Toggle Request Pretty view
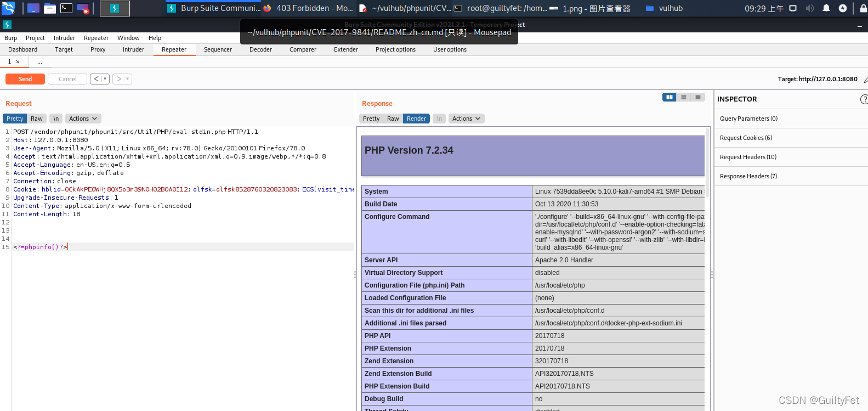This screenshot has height=411, width=868. pyautogui.click(x=15, y=119)
